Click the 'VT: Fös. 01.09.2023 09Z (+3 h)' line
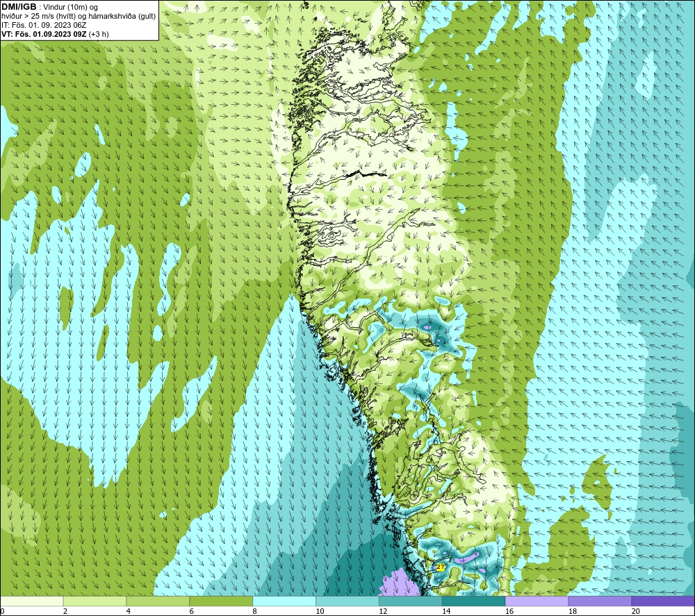 [x=54, y=34]
